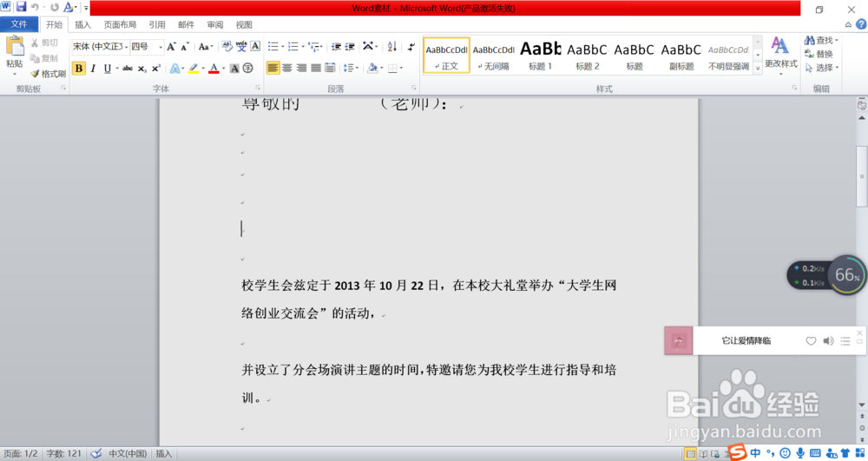The height and width of the screenshot is (461, 868).
Task: Expand the Styles gallery more arrow
Action: (758, 68)
